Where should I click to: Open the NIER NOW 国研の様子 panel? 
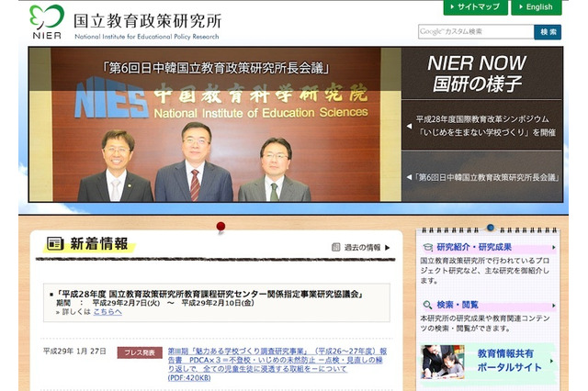point(481,73)
